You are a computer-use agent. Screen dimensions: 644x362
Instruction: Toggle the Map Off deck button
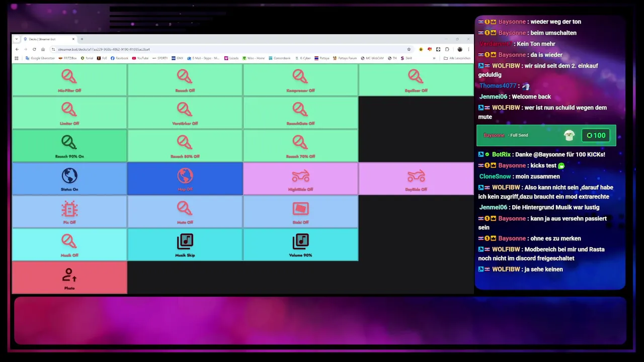point(185,178)
